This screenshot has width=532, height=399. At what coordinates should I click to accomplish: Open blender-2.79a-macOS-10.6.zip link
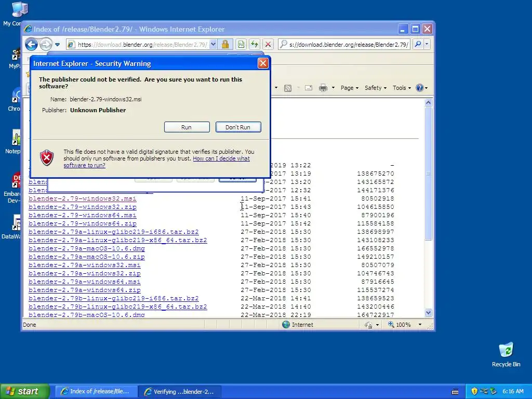pyautogui.click(x=87, y=257)
